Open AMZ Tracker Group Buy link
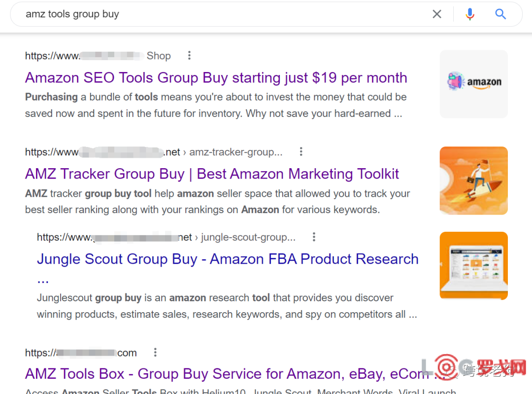The image size is (532, 394). (x=212, y=174)
